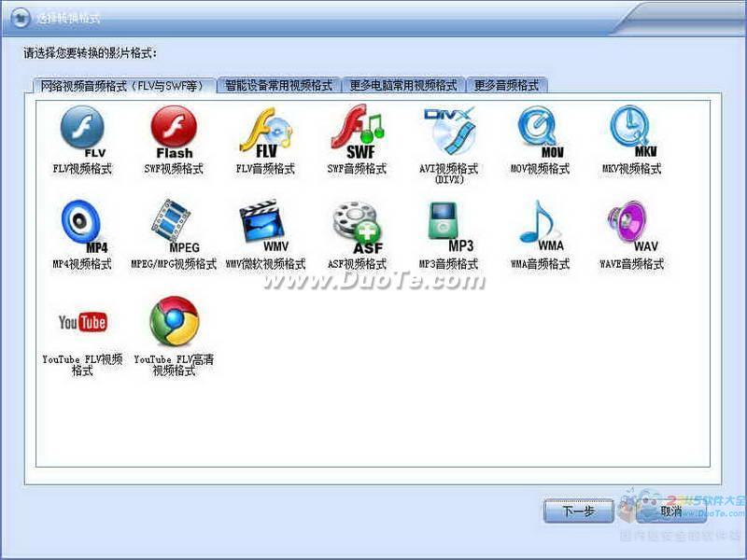Select the YouTube FLV HD Chrome icon
Screen dimensions: 747x560
(x=175, y=321)
